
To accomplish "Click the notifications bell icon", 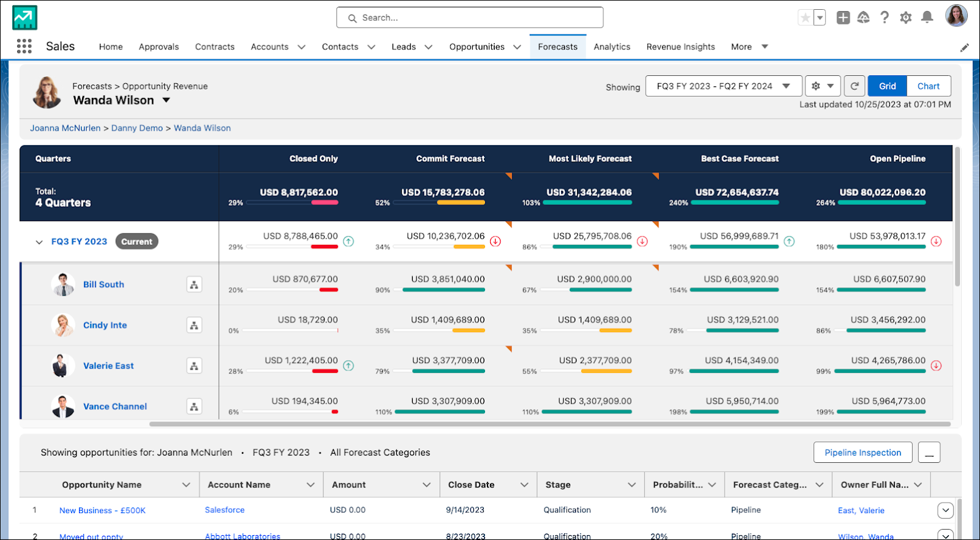I will coord(927,17).
